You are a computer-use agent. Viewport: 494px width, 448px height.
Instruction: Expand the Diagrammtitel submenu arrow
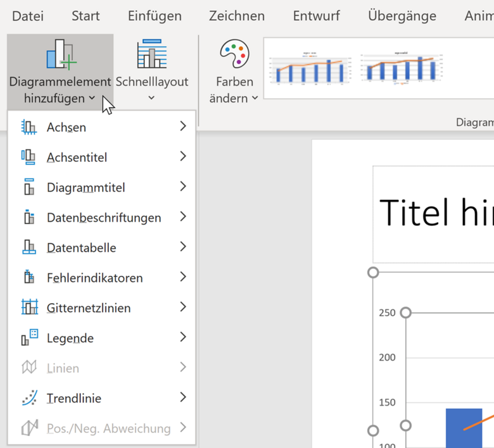[183, 187]
